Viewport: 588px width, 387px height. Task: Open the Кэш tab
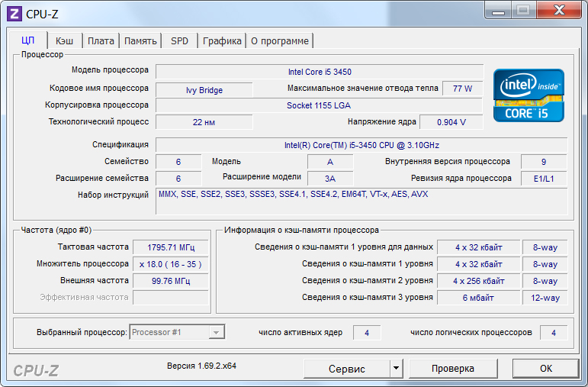pyautogui.click(x=65, y=41)
